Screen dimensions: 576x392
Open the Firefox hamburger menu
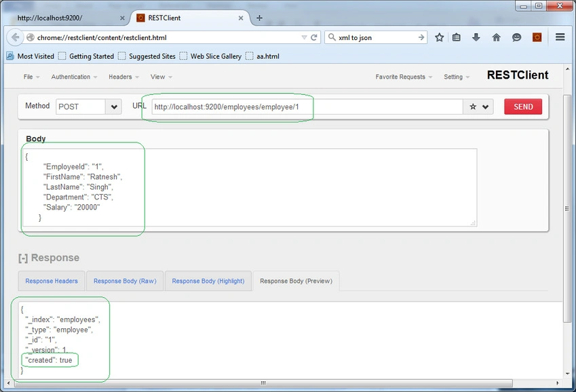pos(560,37)
